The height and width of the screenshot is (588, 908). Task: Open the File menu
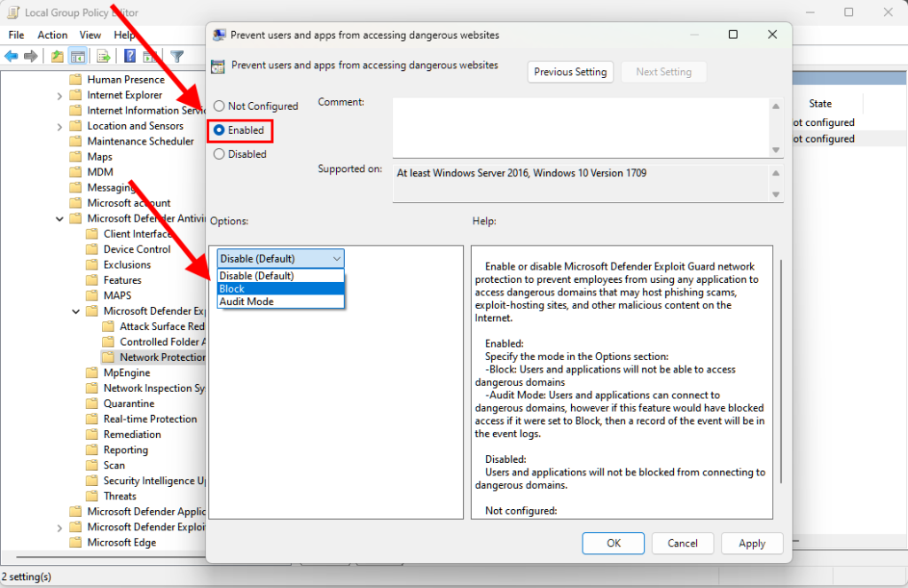click(16, 35)
